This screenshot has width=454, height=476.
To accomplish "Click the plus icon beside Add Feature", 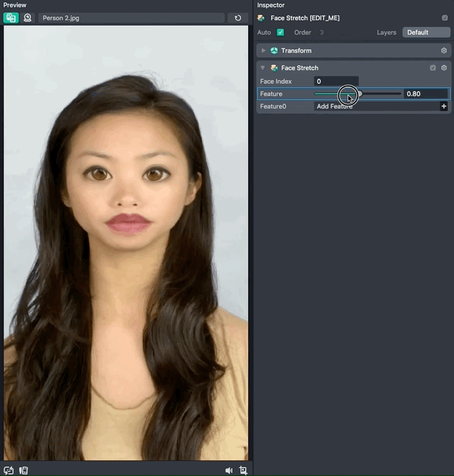I will coord(444,106).
